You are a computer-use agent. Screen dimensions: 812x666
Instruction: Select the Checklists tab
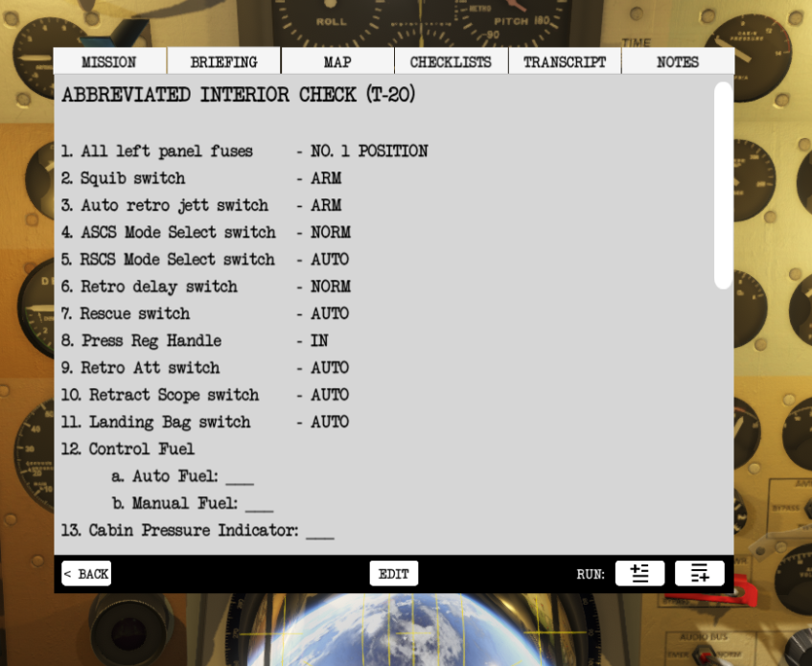[451, 62]
